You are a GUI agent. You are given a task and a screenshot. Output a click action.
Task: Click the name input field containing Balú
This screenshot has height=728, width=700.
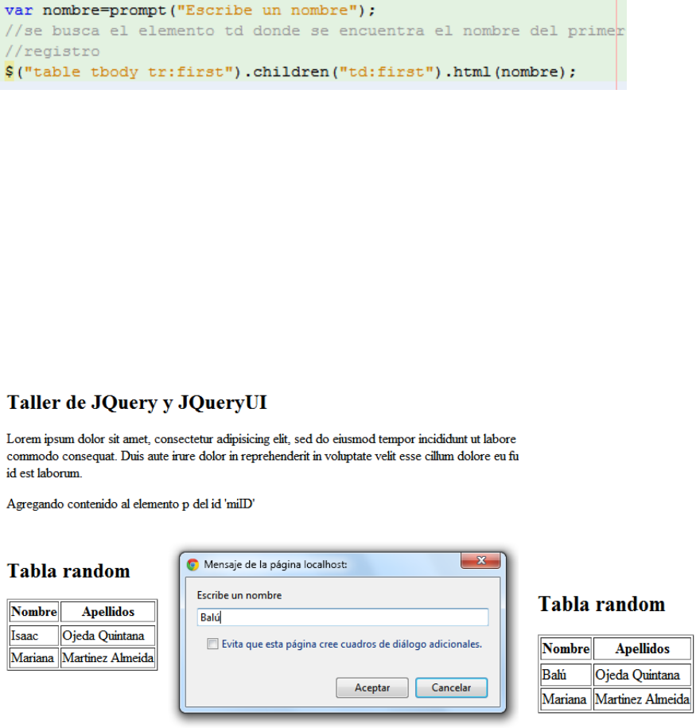[x=343, y=617]
